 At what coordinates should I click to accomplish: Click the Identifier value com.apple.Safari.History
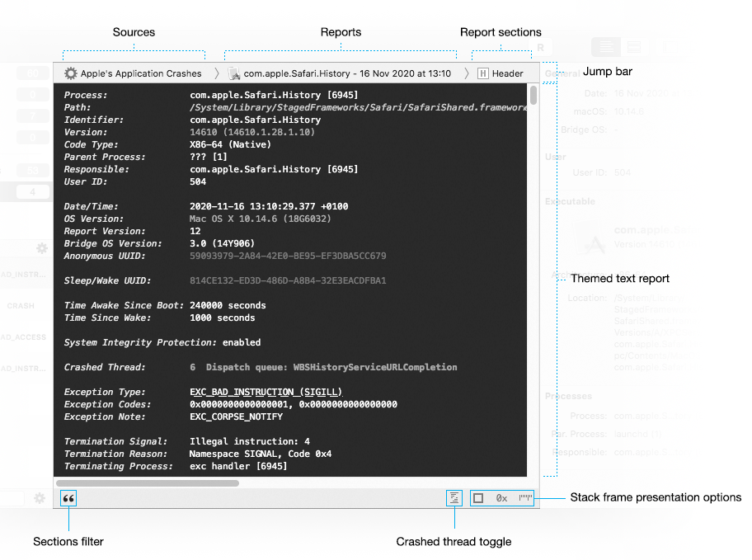coord(255,120)
